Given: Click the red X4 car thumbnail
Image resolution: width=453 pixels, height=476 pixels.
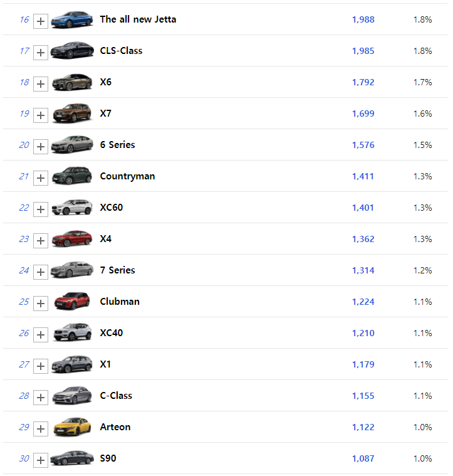Looking at the screenshot, I should click(72, 238).
